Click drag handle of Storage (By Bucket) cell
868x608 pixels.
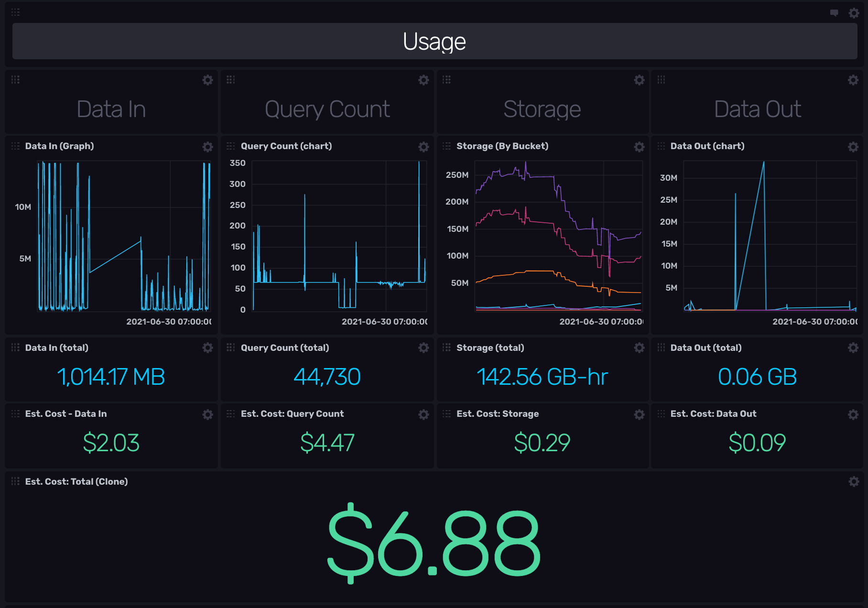pyautogui.click(x=446, y=146)
